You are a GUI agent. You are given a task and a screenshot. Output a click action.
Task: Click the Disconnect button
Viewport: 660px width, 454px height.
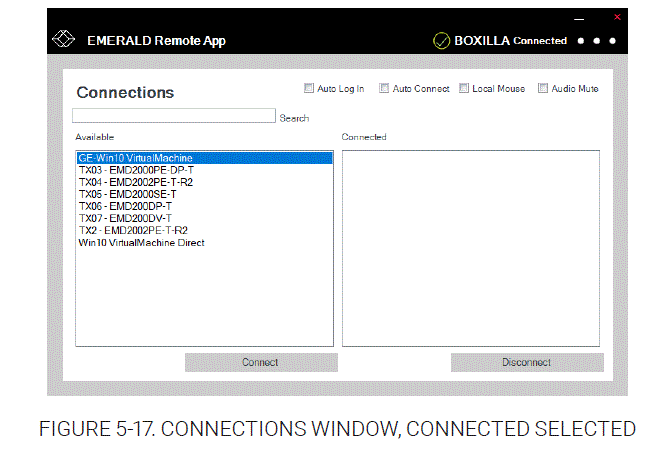point(527,362)
